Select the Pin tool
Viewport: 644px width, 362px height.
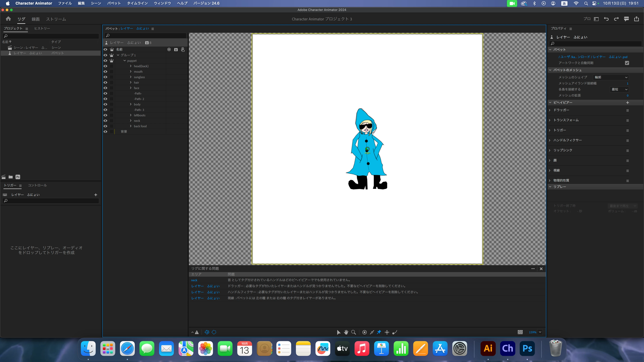pyautogui.click(x=379, y=332)
